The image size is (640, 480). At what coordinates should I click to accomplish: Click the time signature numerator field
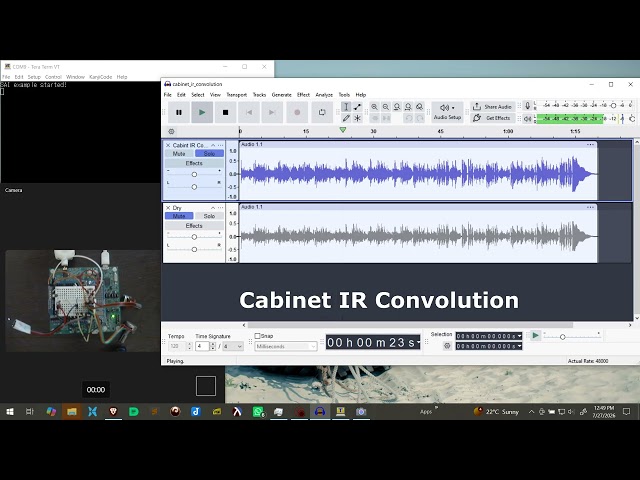pyautogui.click(x=202, y=347)
